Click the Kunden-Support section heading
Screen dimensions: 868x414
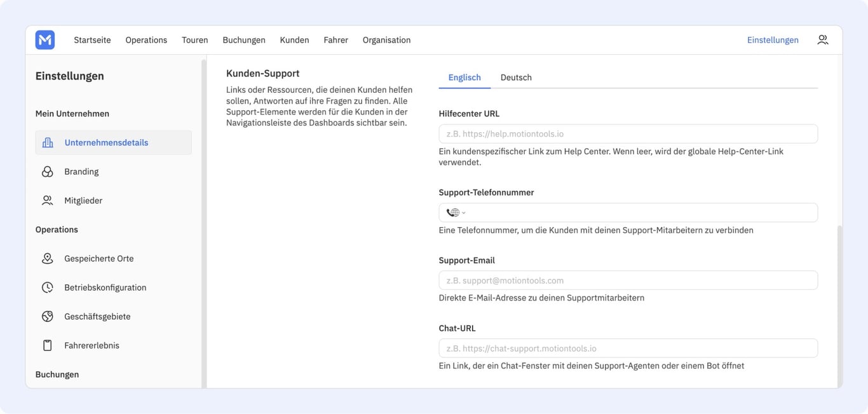pyautogui.click(x=263, y=74)
